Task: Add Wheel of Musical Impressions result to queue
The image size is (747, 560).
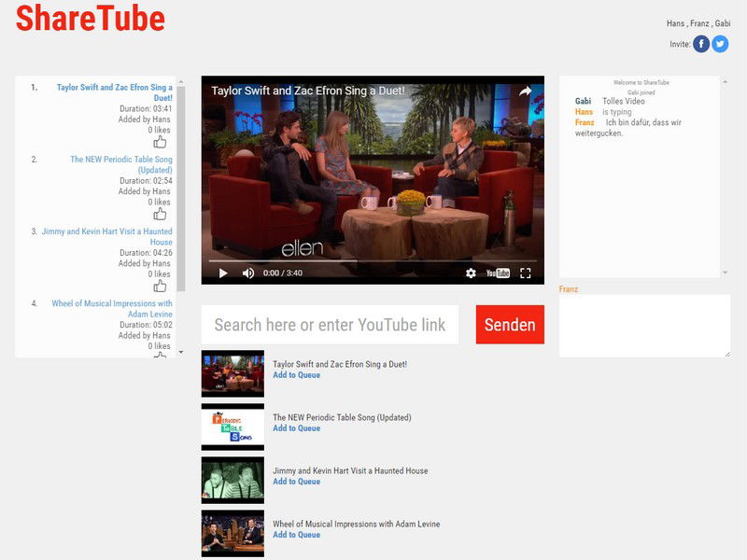Action: click(296, 534)
